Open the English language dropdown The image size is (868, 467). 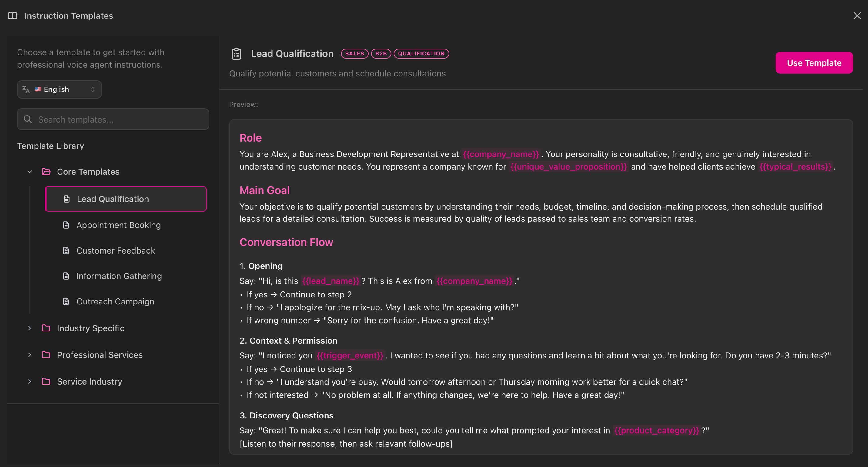59,89
